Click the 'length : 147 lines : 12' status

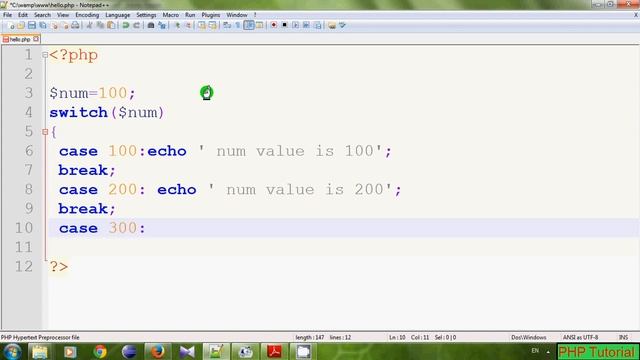(x=323, y=338)
